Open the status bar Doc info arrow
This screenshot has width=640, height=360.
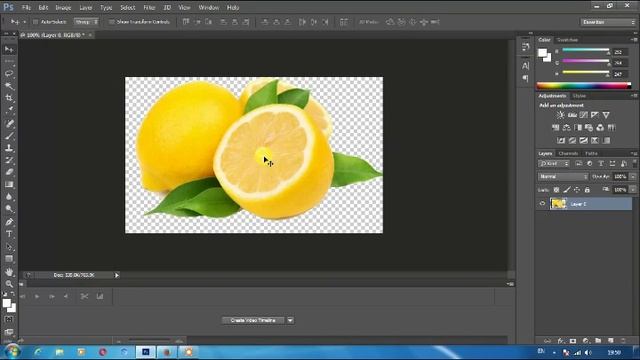tap(117, 276)
